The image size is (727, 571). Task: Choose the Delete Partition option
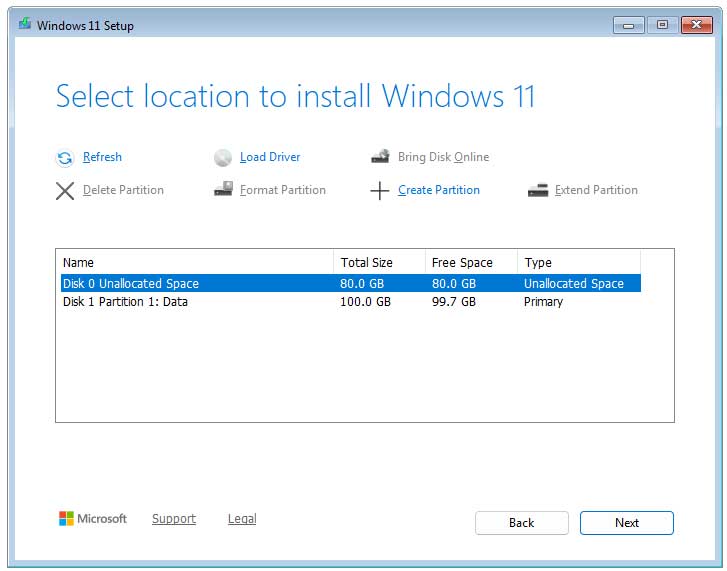tap(123, 190)
